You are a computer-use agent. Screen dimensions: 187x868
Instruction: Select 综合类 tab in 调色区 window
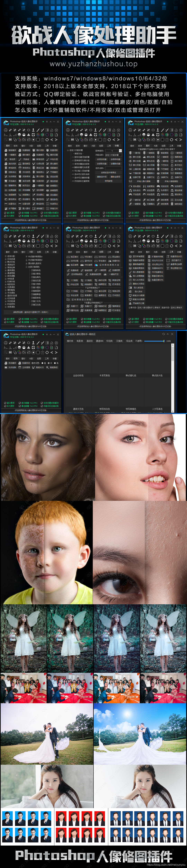[x=129, y=341]
